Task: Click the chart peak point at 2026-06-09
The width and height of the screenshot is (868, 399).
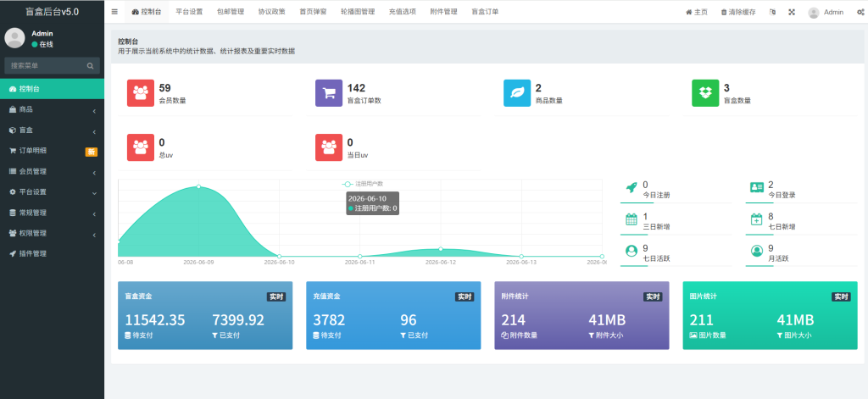Action: click(198, 186)
